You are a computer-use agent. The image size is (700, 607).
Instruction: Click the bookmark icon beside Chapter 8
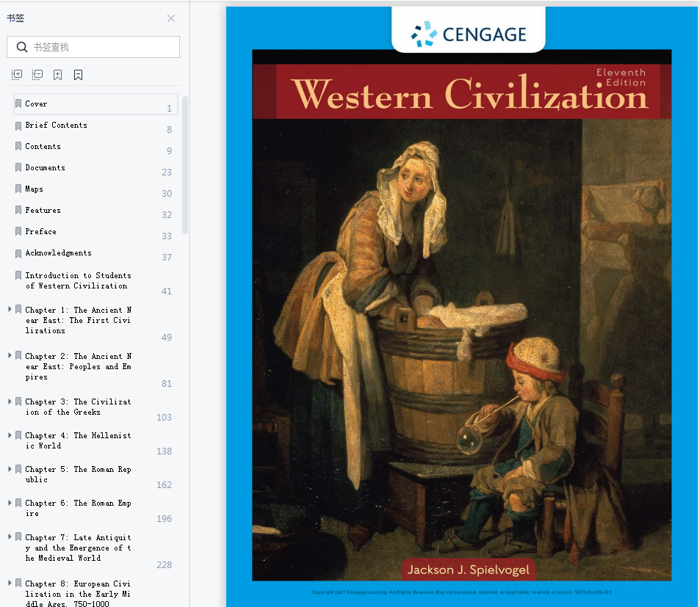[18, 584]
